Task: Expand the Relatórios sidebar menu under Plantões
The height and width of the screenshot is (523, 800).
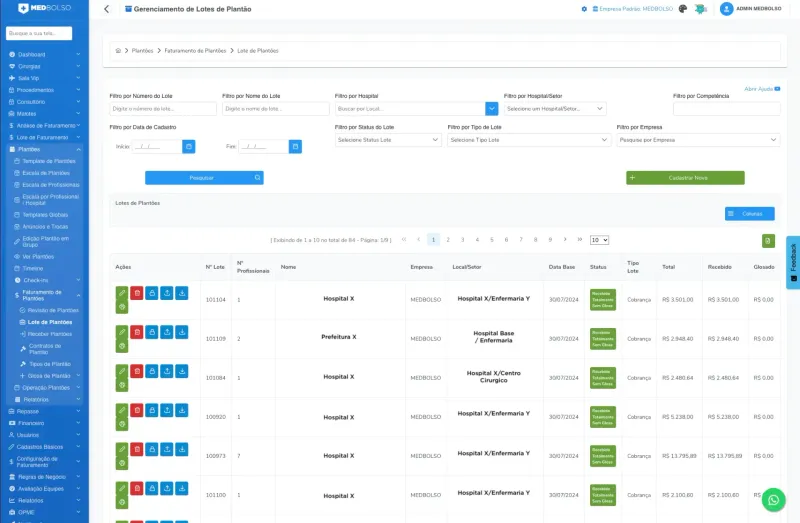Action: (47, 400)
